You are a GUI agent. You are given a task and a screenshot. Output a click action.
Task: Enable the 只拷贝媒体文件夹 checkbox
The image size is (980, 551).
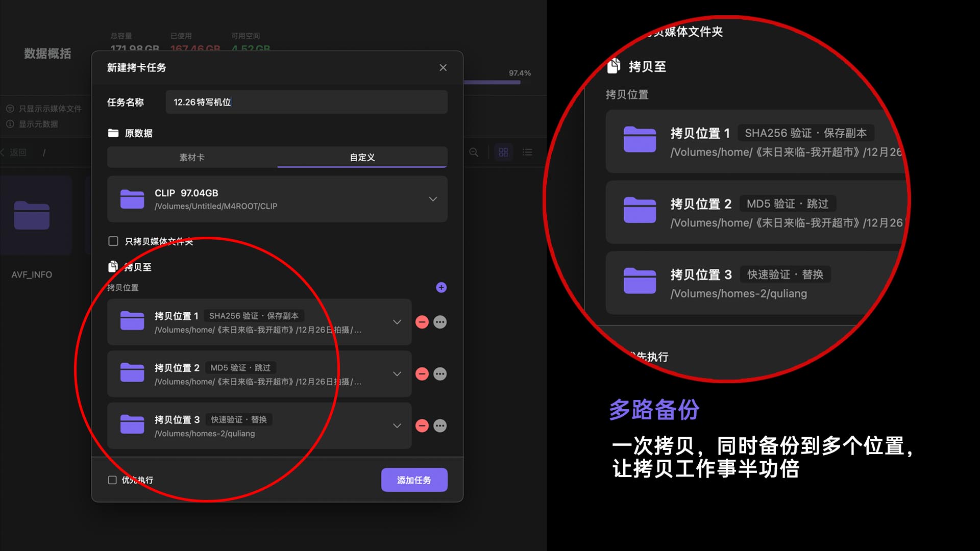(x=113, y=241)
